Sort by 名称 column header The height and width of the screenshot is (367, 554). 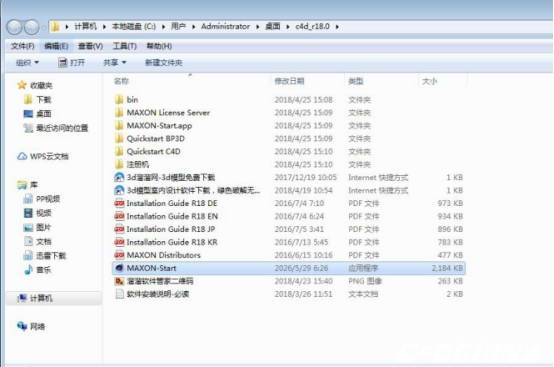[121, 81]
